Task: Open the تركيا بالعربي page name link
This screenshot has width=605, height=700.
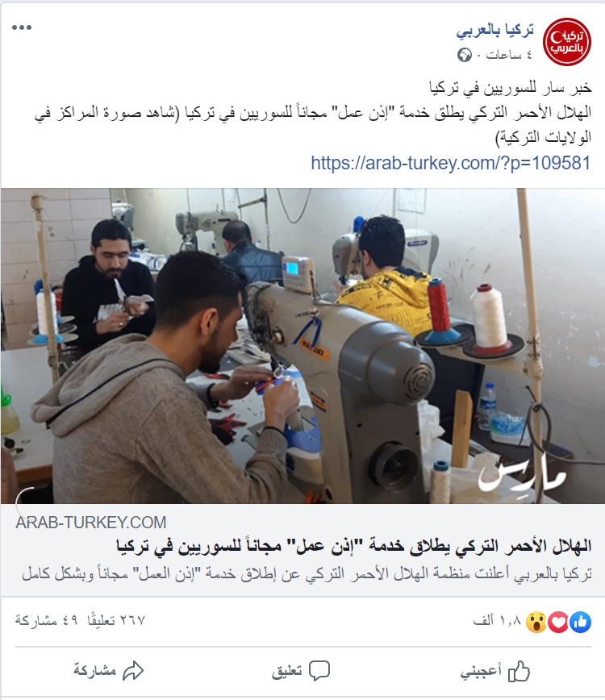Action: click(495, 31)
